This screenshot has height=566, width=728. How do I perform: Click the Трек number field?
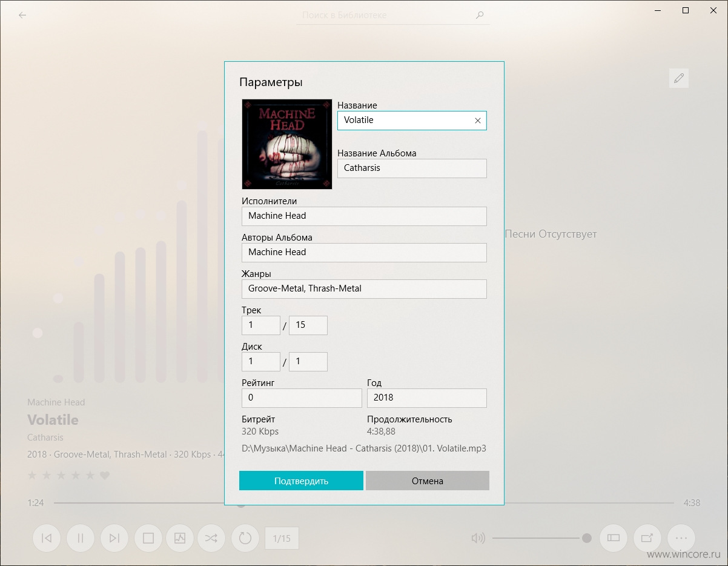pyautogui.click(x=261, y=325)
